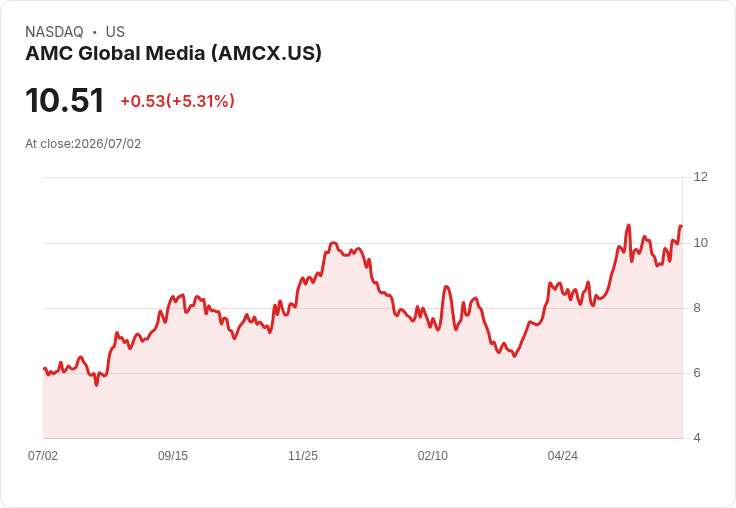
Task: Click the US country label
Action: point(115,32)
